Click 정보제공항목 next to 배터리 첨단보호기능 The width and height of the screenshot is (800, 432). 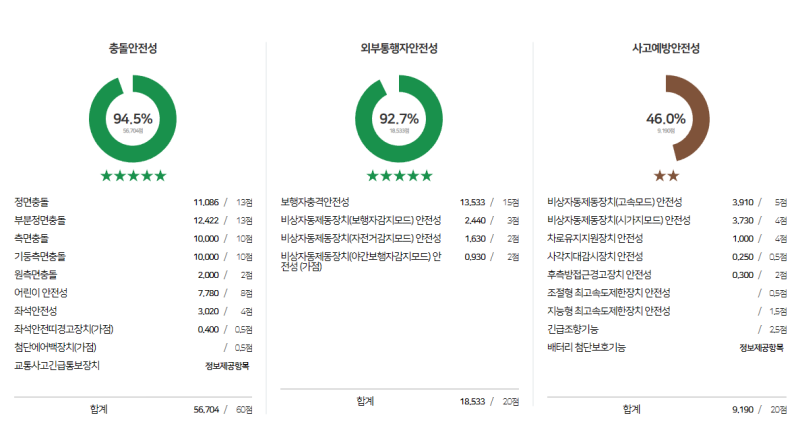click(761, 347)
